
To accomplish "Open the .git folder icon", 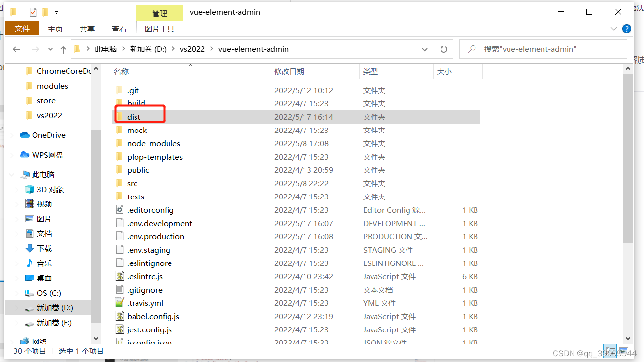I will point(119,90).
